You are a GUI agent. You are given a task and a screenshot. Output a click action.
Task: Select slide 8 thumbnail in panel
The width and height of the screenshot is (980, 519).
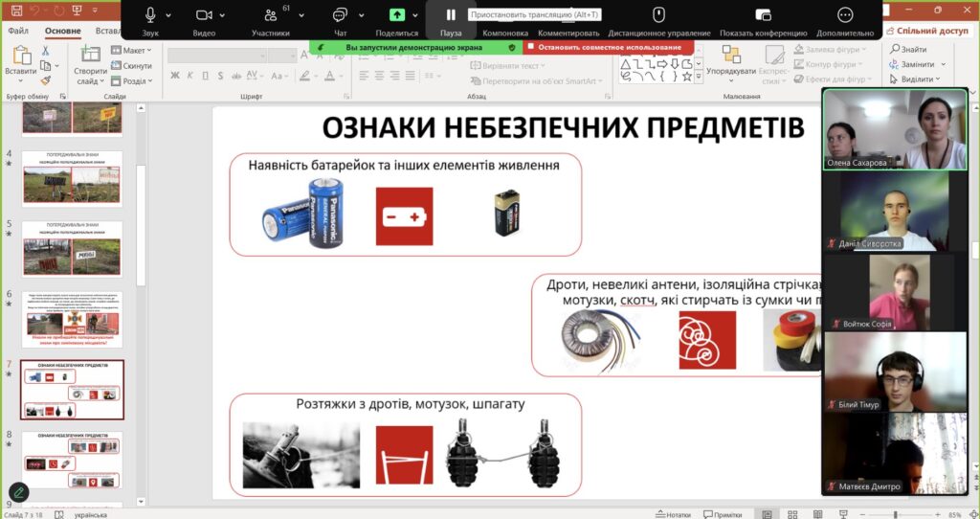[72, 460]
